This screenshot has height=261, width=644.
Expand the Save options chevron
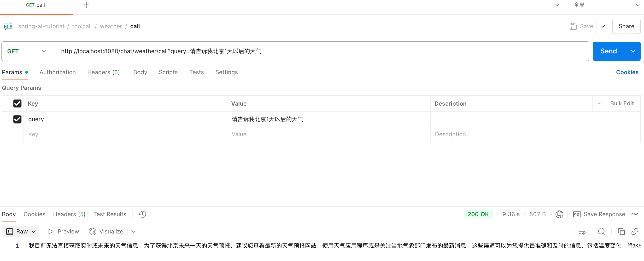[603, 26]
